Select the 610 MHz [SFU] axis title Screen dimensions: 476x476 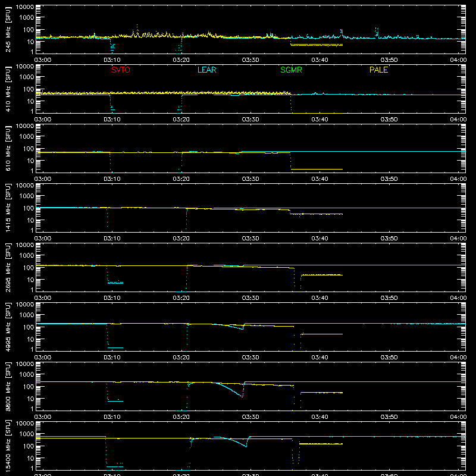point(8,148)
